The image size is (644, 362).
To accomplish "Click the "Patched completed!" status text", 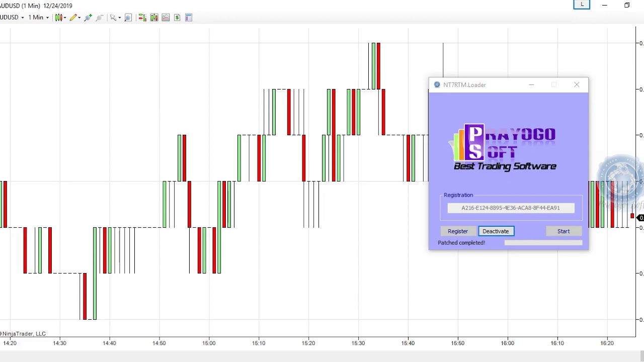I will tap(461, 242).
